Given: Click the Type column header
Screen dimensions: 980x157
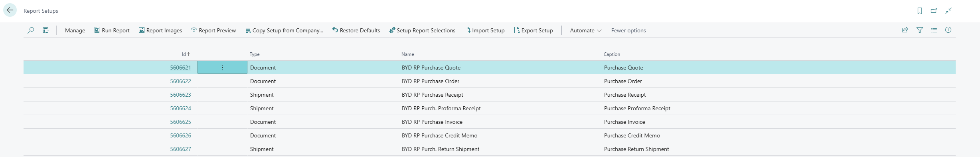Looking at the screenshot, I should [x=255, y=54].
